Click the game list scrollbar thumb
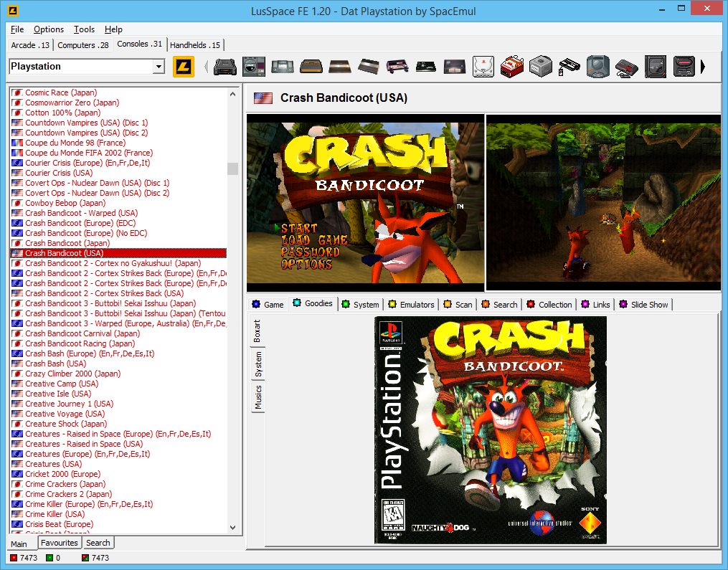Screen dimensions: 728x570 [x=232, y=168]
